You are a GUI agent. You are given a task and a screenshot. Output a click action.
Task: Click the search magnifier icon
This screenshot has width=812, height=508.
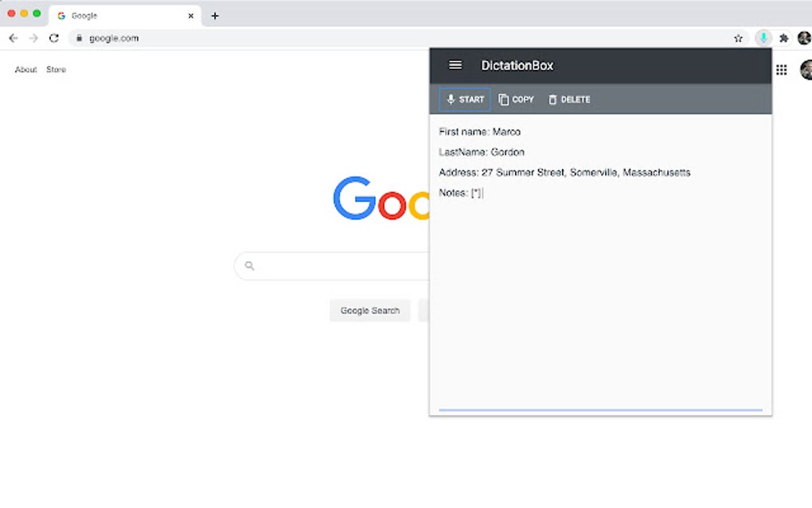pos(250,266)
